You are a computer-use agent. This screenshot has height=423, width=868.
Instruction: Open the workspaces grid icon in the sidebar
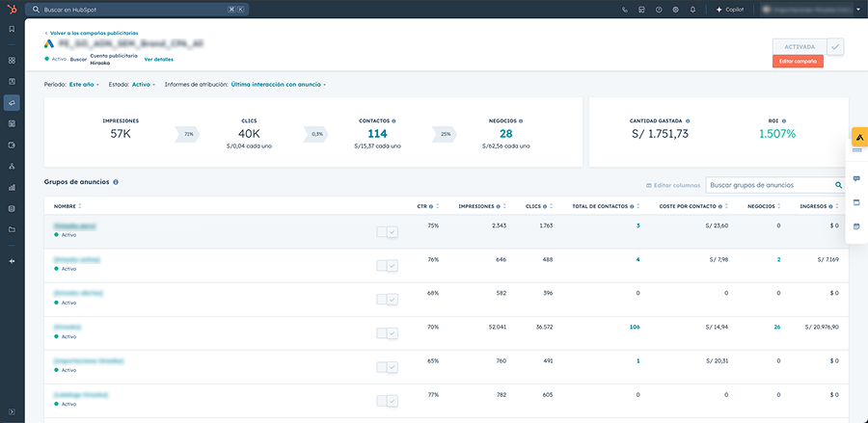[x=12, y=61]
